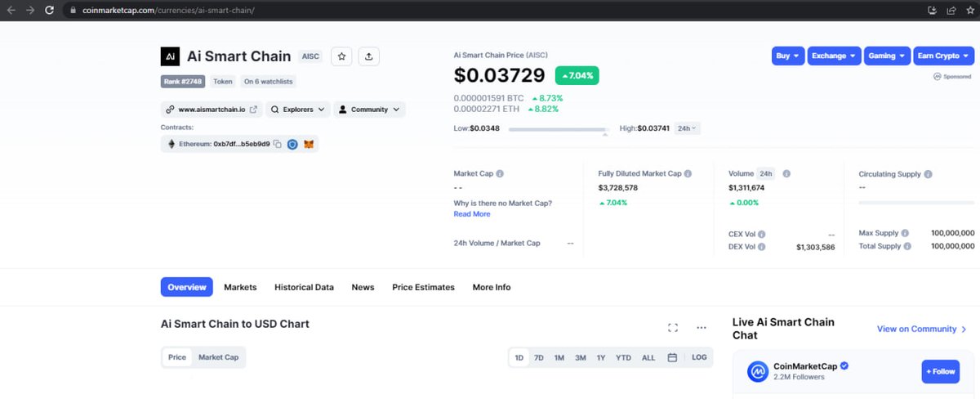
Task: Click the Ethereum contract address 0xb7df...b5eb9d9
Action: click(241, 144)
